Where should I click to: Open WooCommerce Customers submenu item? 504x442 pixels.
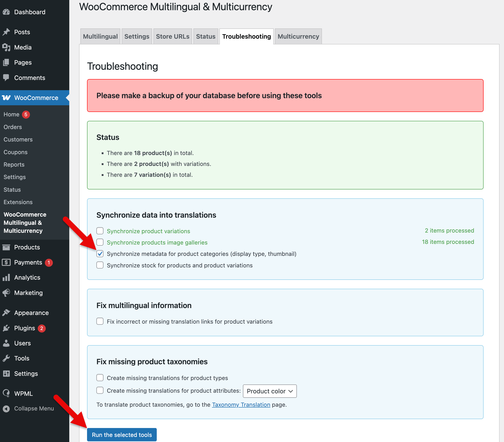tap(18, 139)
